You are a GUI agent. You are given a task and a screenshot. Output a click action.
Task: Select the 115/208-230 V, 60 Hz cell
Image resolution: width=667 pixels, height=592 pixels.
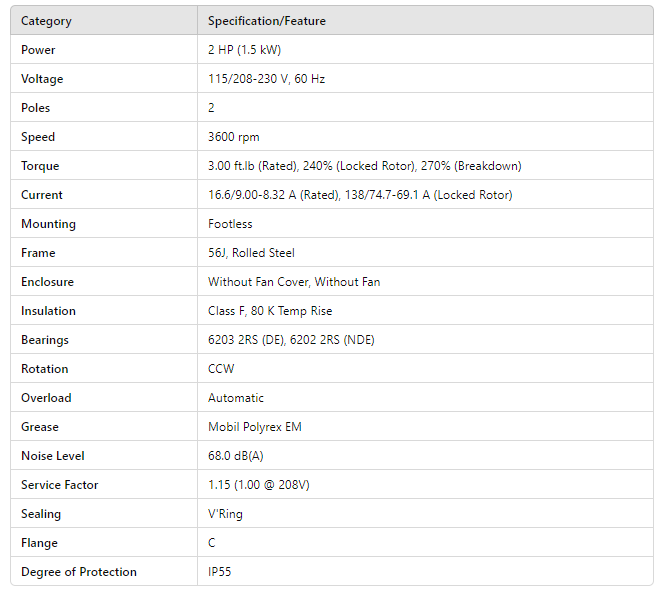coord(266,79)
